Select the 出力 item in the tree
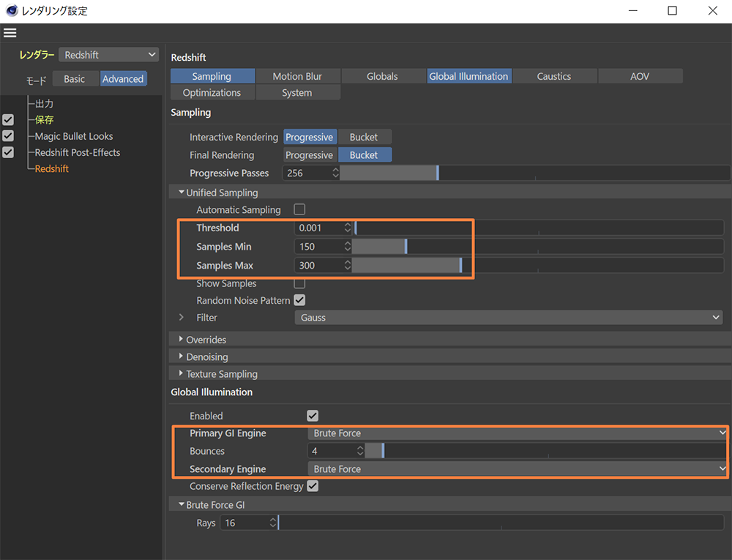Image resolution: width=732 pixels, height=560 pixels. (44, 104)
